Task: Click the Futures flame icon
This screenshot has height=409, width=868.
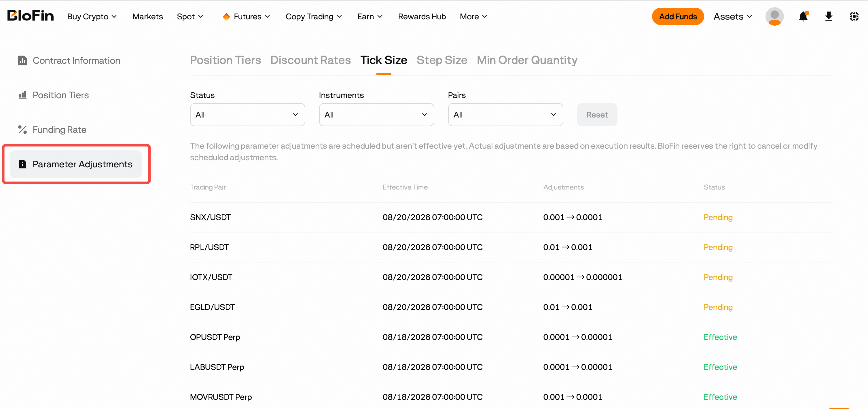Action: point(226,16)
